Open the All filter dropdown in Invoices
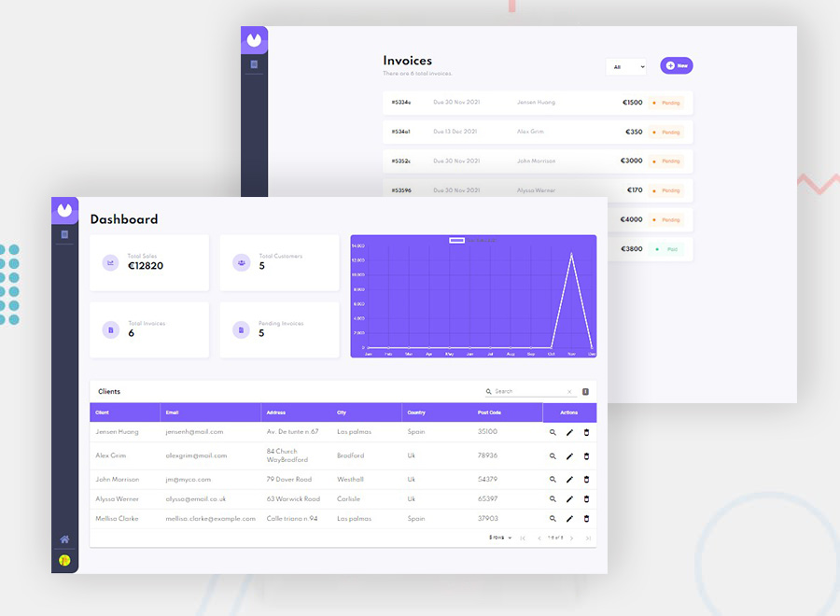 626,67
